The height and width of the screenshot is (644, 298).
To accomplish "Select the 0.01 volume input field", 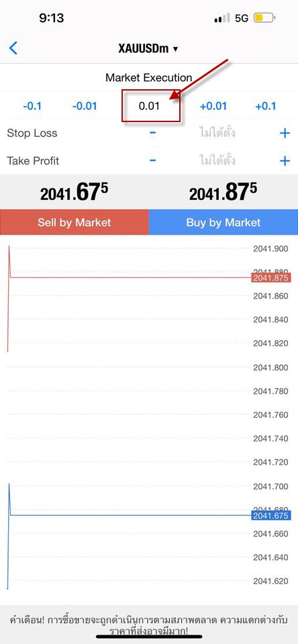I will click(x=149, y=107).
